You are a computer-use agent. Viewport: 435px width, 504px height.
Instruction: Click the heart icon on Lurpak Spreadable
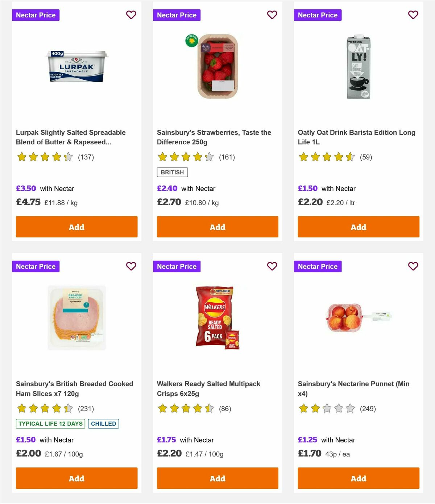[x=131, y=15]
